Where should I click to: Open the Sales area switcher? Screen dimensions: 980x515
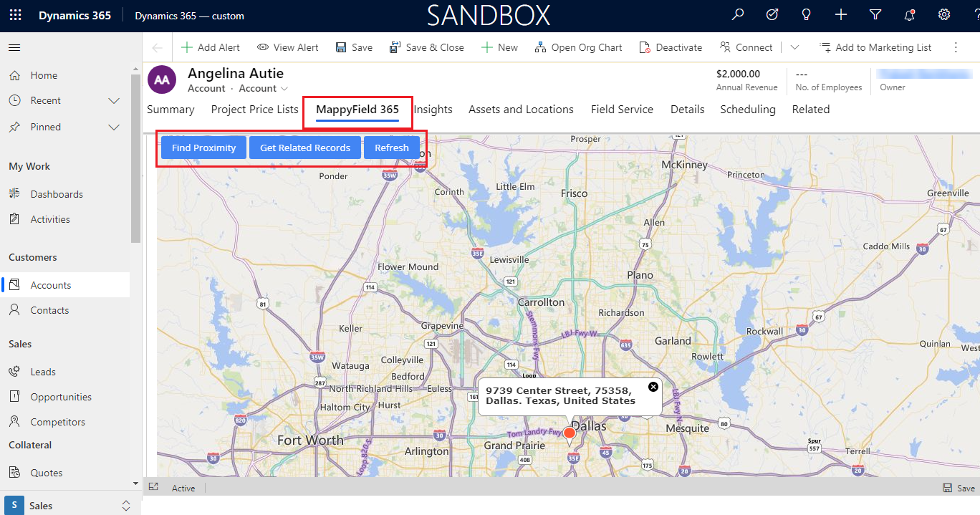(70, 505)
